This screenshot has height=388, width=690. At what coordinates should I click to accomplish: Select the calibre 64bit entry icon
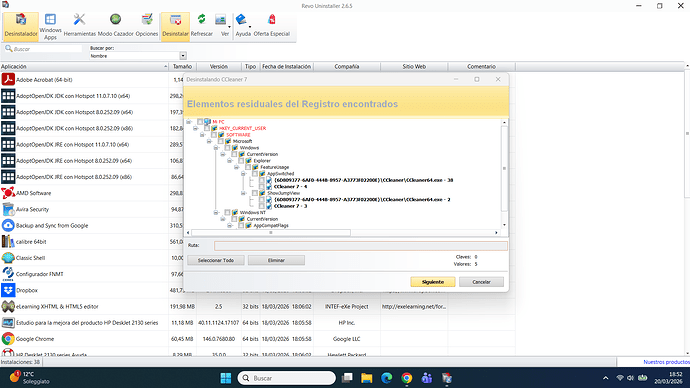pyautogui.click(x=8, y=242)
